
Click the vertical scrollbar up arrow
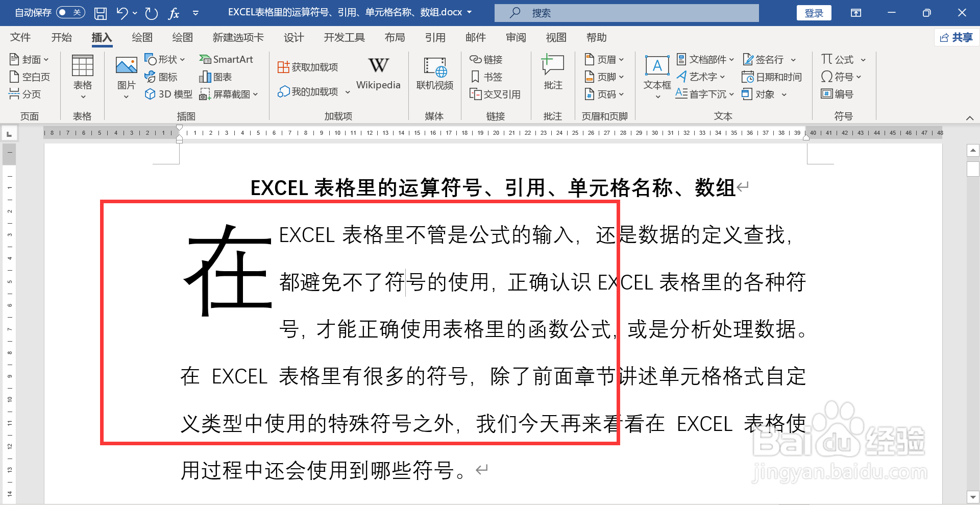point(973,150)
